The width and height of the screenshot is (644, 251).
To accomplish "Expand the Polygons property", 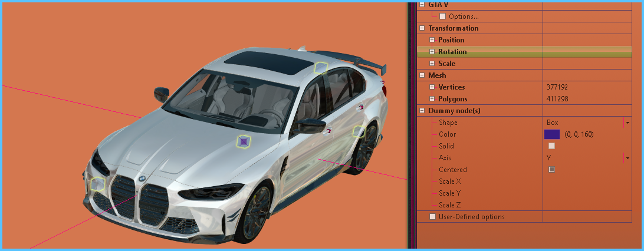I will [x=432, y=99].
